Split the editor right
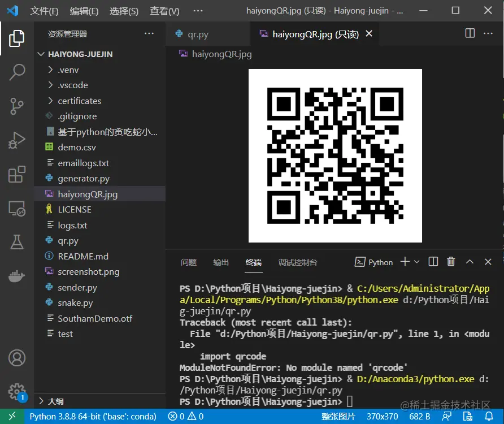 pyautogui.click(x=470, y=33)
